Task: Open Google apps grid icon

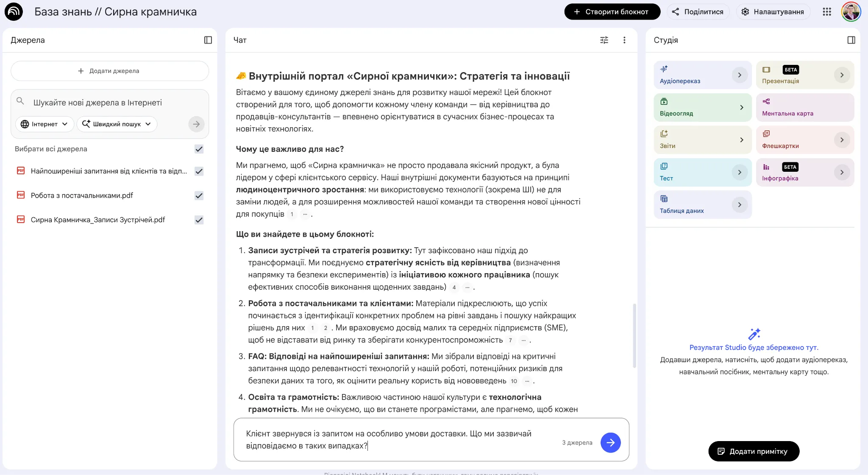Action: 826,12
